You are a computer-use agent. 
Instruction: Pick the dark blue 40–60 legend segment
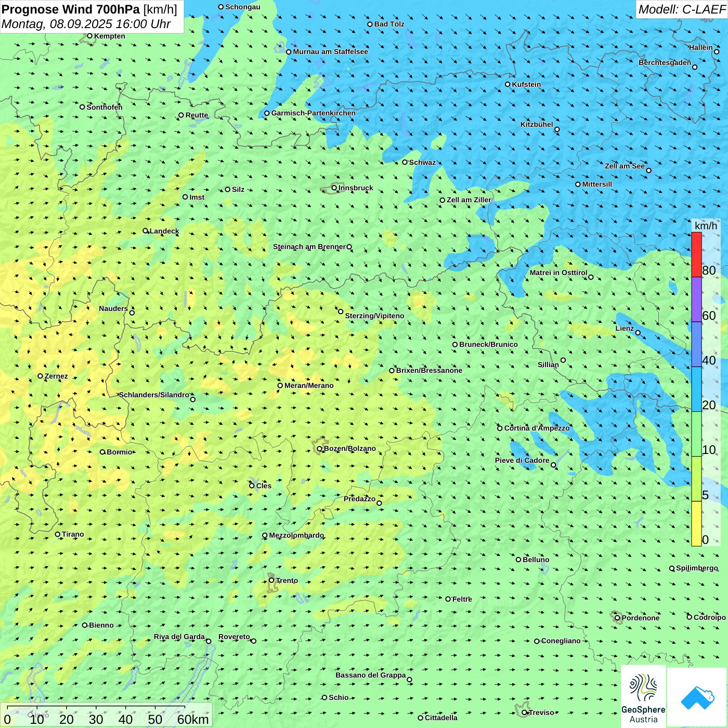point(696,344)
